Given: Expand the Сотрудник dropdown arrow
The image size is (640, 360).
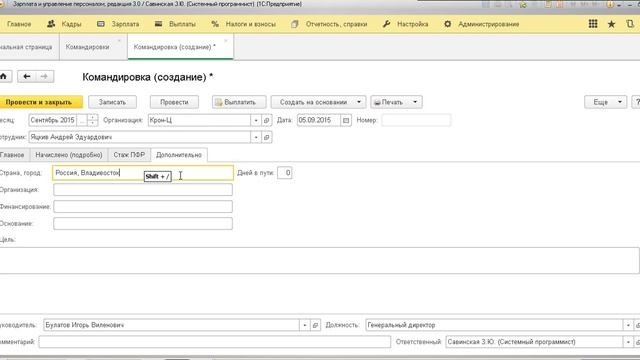Looking at the screenshot, I should (x=256, y=137).
